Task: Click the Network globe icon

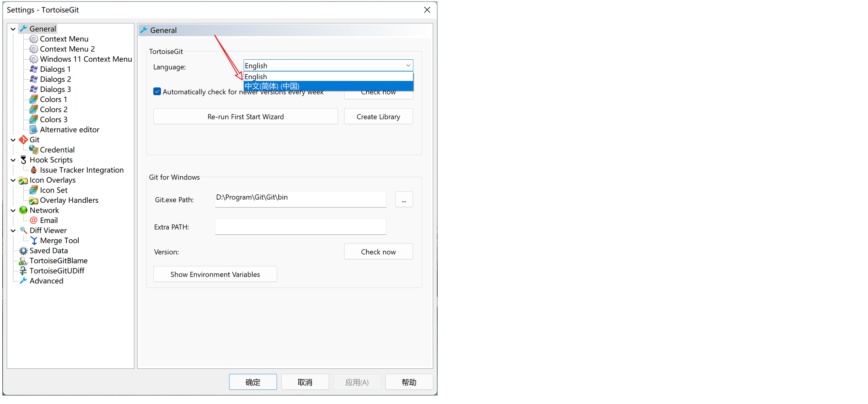Action: point(23,210)
